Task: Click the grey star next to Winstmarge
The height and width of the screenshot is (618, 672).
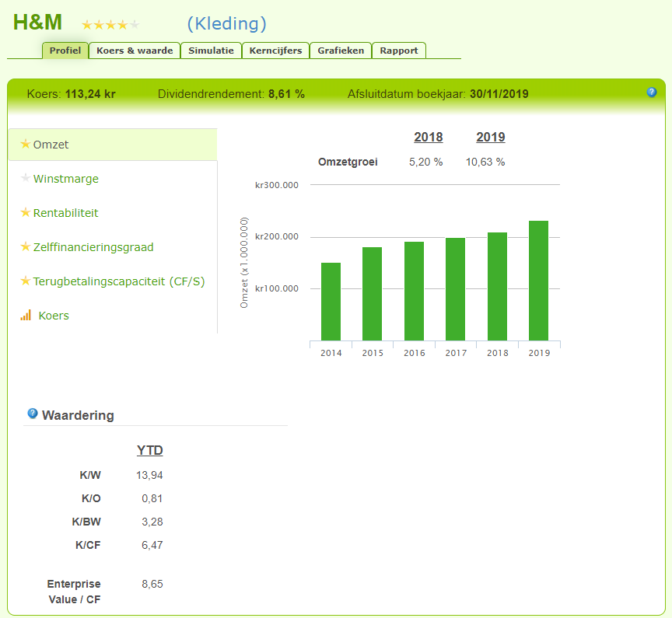Action: click(x=26, y=178)
